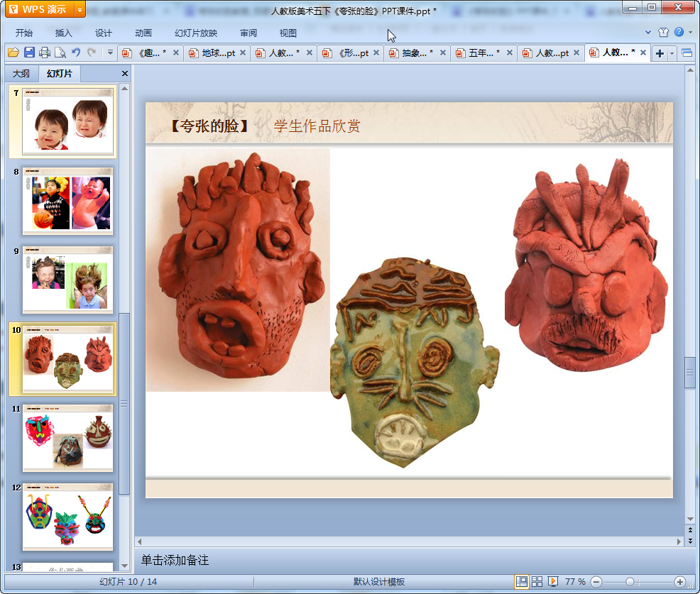The height and width of the screenshot is (594, 700).
Task: Click the horizontal scrollbar left arrow
Action: (140, 541)
